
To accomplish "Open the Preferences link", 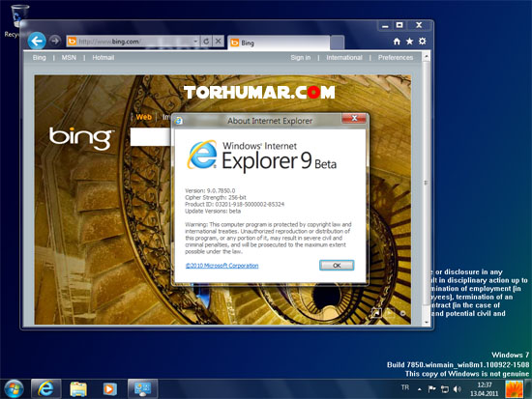I will 396,58.
